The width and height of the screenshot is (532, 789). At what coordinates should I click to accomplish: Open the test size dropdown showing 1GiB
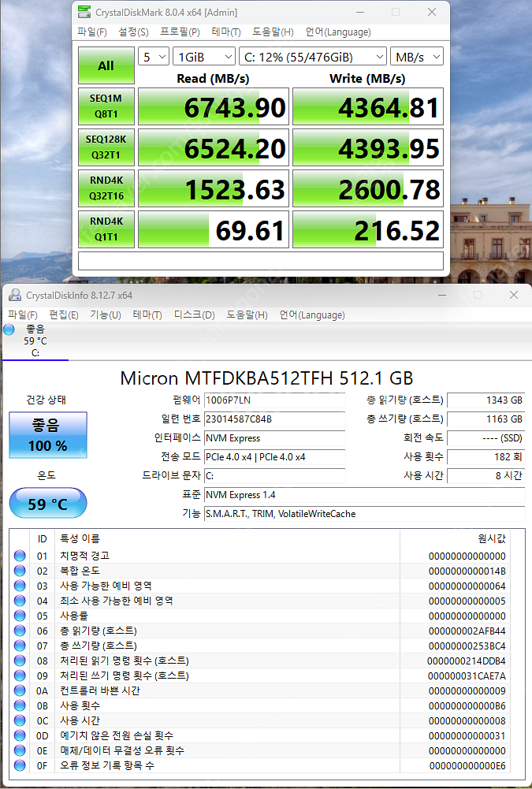point(204,57)
